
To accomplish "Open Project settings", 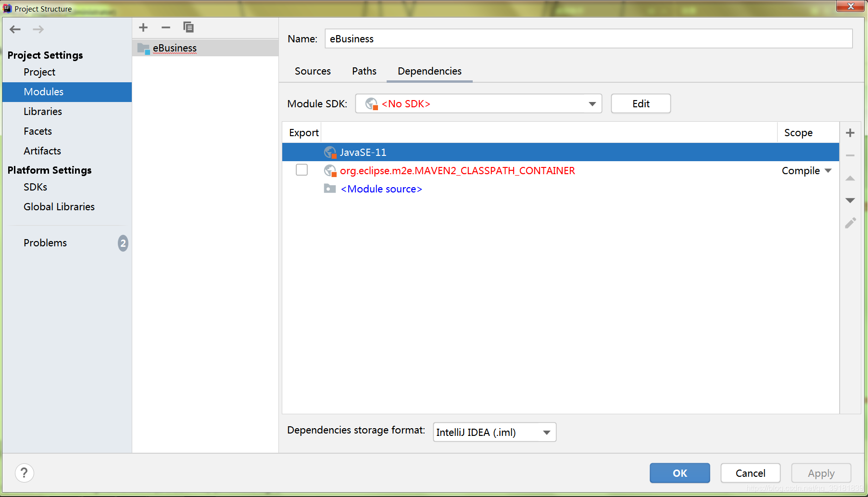I will 39,72.
